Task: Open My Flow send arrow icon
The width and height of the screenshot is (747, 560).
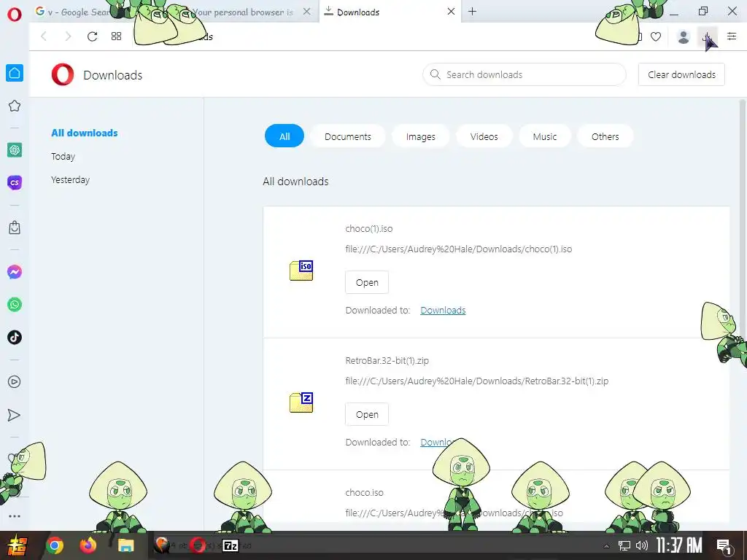Action: 15,415
